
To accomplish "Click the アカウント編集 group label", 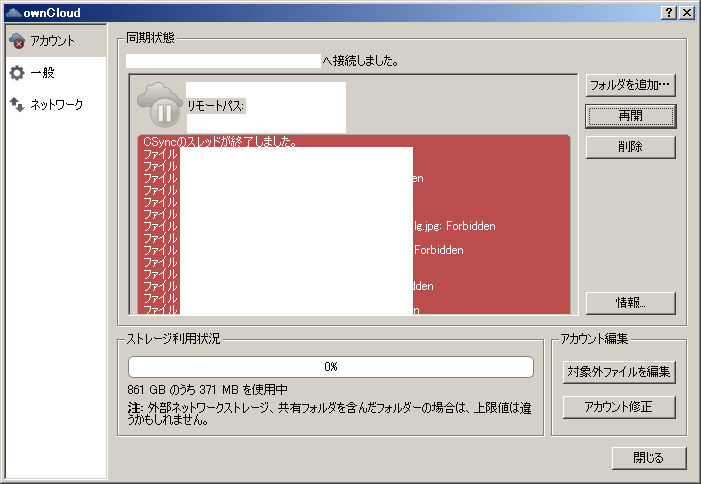I will point(594,339).
